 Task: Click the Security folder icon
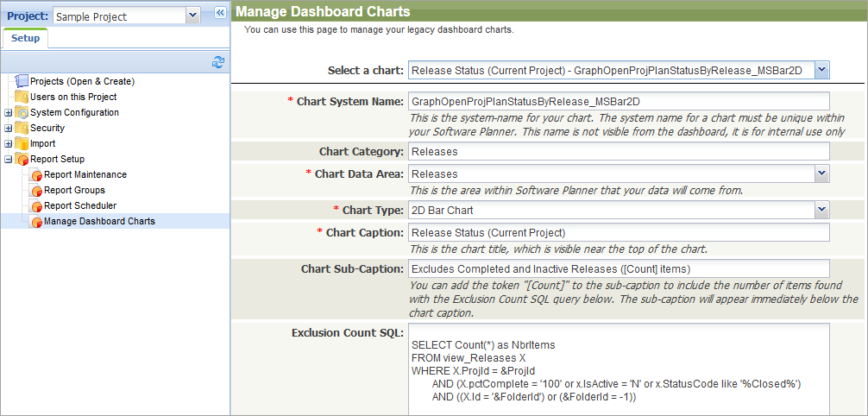pos(22,128)
